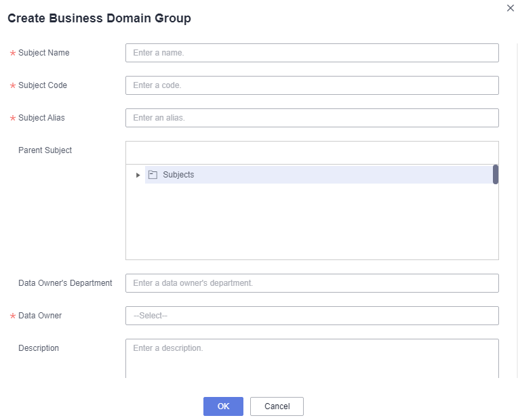Focus the Subject Name input field
518x420 pixels.
[x=312, y=53]
